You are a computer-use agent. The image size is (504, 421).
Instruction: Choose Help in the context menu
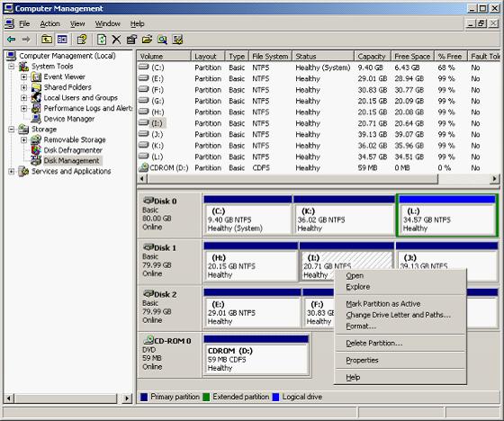[400, 378]
